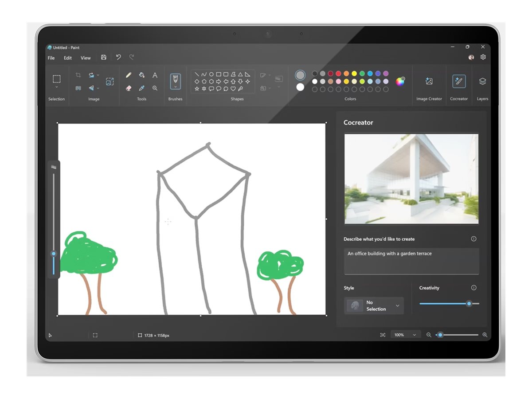This screenshot has width=532, height=399.
Task: Click the Undo button
Action: click(118, 57)
